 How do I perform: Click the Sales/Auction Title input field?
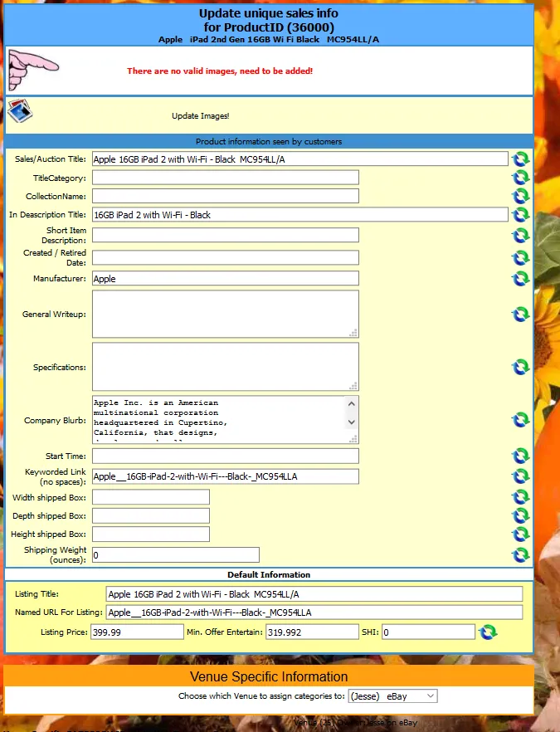pyautogui.click(x=300, y=159)
